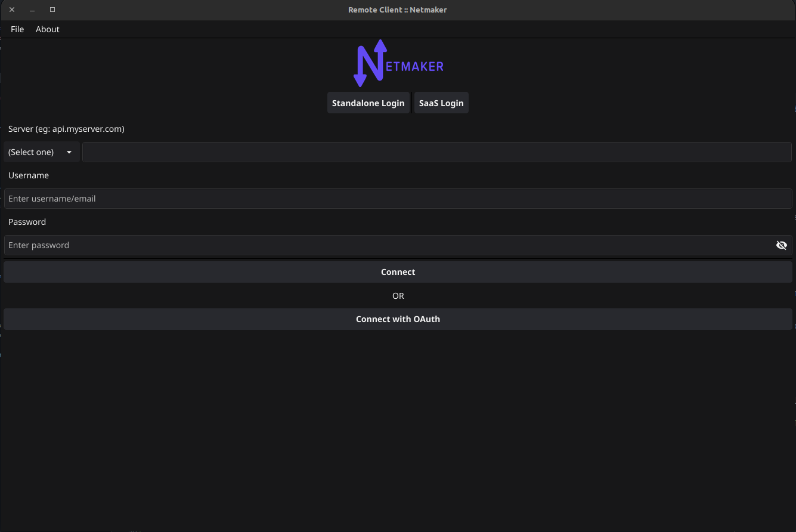Toggle password visibility eye icon
The width and height of the screenshot is (796, 532).
coord(781,245)
